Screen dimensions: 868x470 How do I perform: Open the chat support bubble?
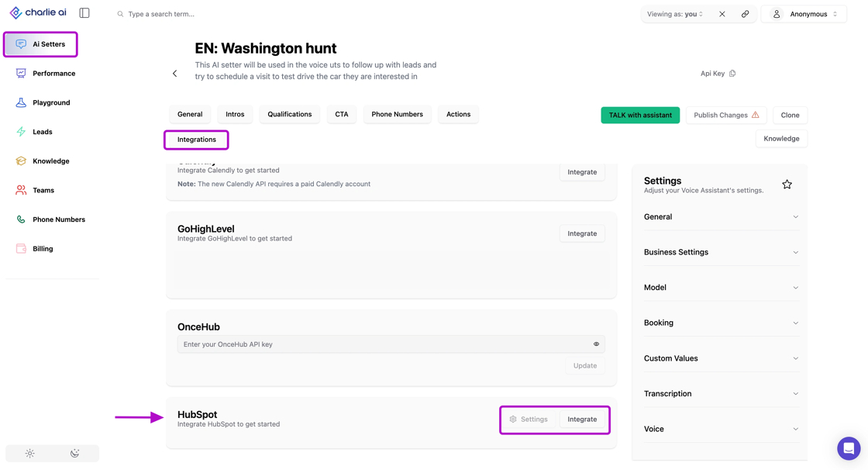849,448
